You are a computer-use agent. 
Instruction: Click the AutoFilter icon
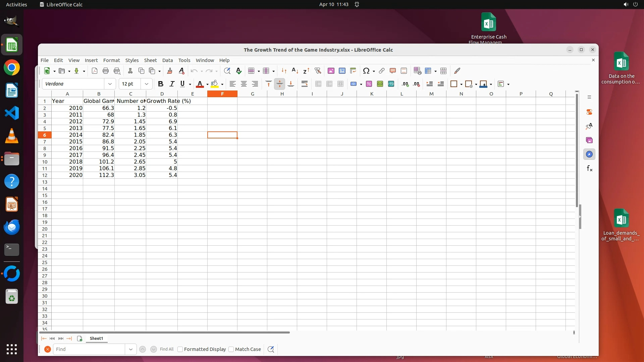(x=318, y=71)
